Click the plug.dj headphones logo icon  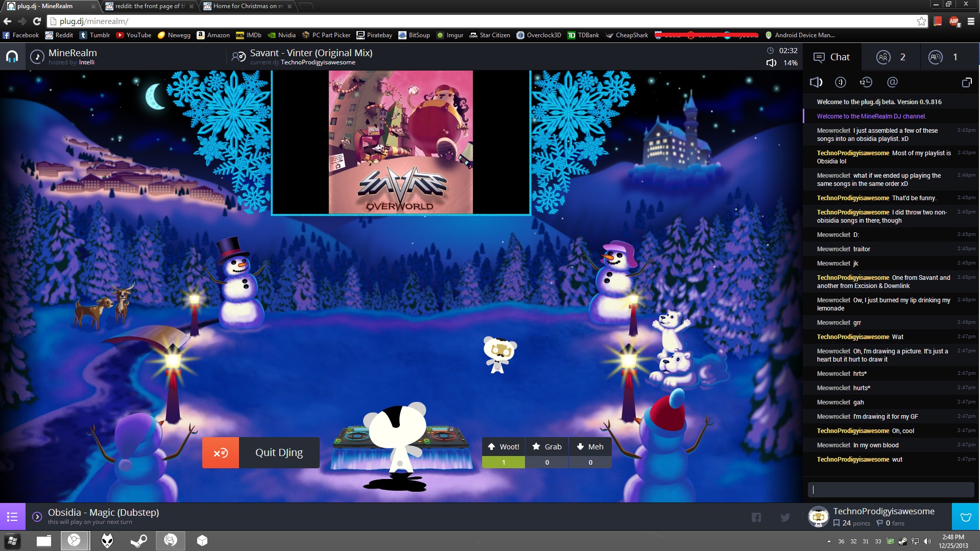click(x=12, y=57)
